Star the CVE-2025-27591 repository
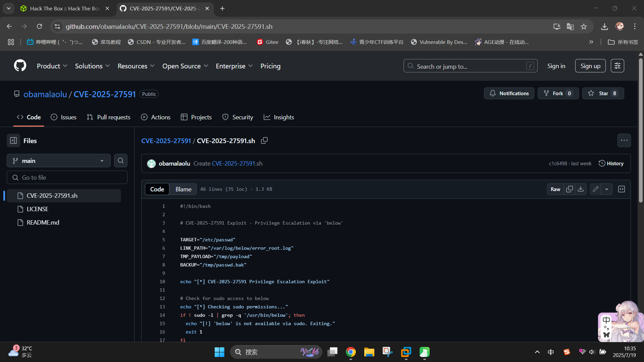The width and height of the screenshot is (644, 362). point(603,94)
